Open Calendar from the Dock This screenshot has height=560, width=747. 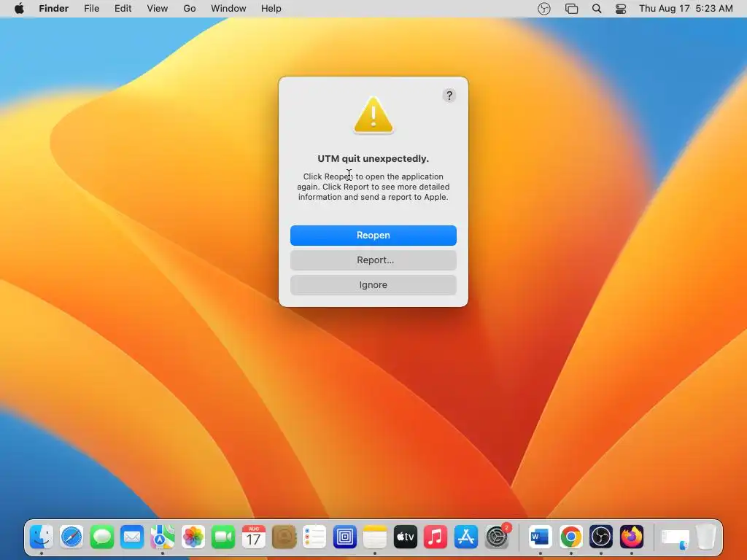pos(253,537)
